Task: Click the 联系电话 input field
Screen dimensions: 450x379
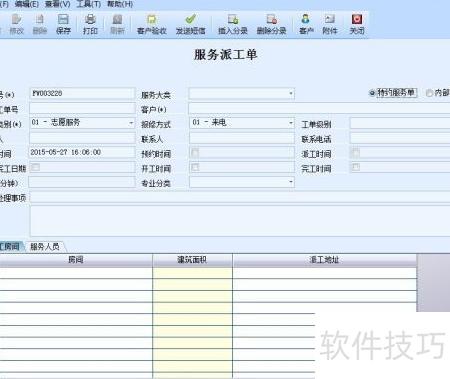Action: pos(400,138)
